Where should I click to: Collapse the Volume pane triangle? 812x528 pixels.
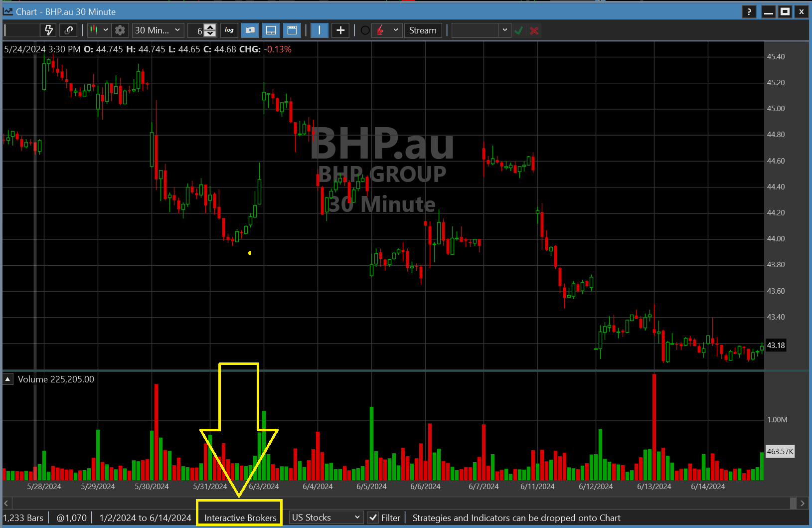click(x=8, y=379)
